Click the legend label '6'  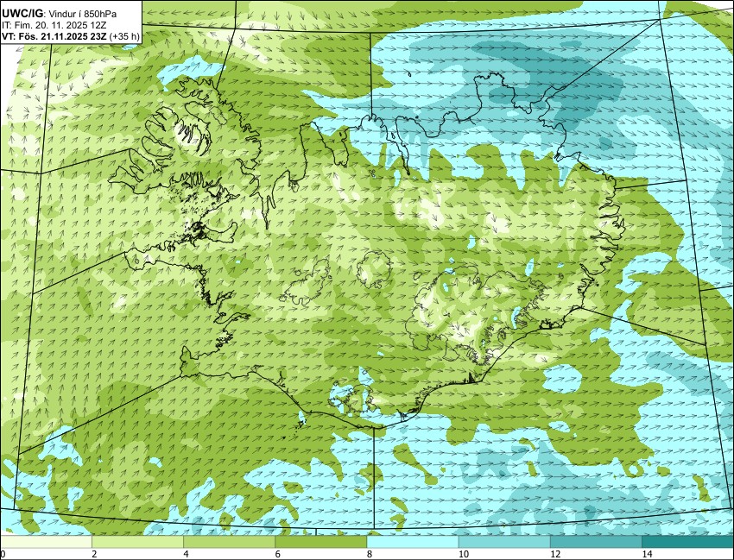coord(278,554)
